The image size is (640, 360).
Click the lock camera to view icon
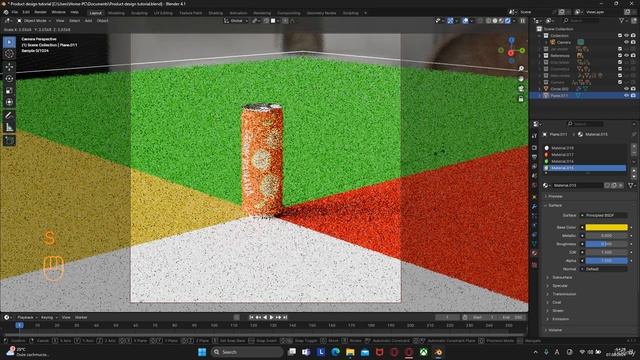tap(521, 99)
